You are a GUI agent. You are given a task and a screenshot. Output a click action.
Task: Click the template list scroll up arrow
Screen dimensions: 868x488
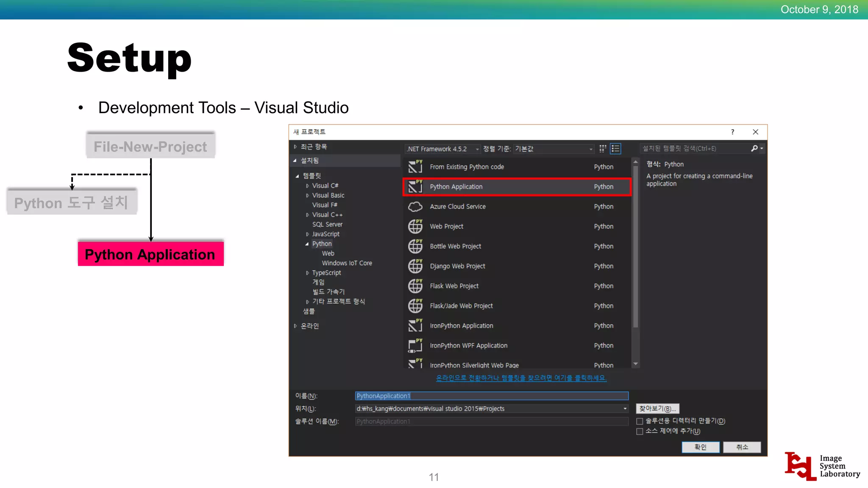click(635, 162)
